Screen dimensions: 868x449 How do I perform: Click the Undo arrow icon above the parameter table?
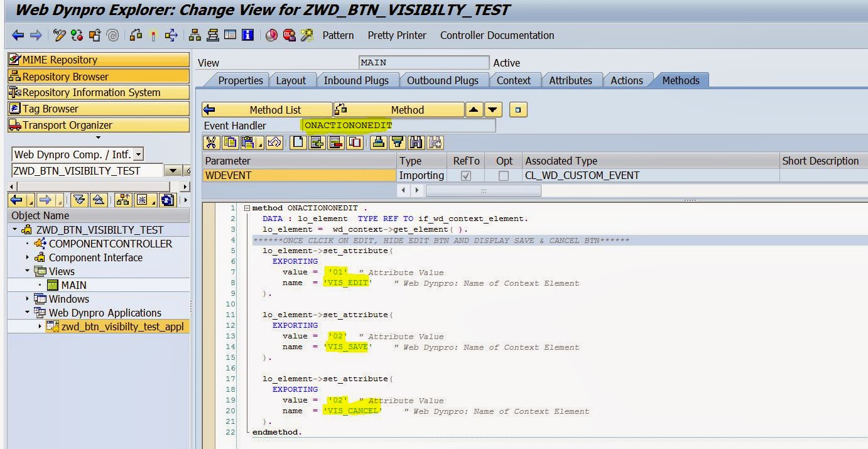[273, 143]
